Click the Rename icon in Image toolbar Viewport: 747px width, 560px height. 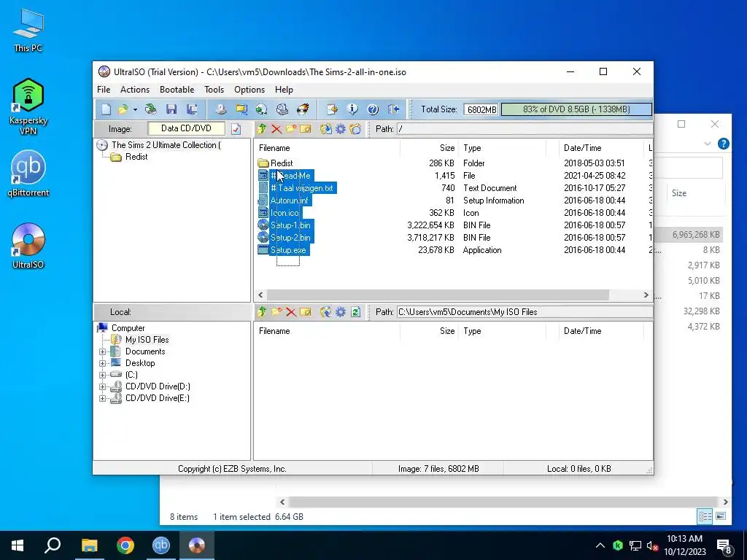point(306,128)
